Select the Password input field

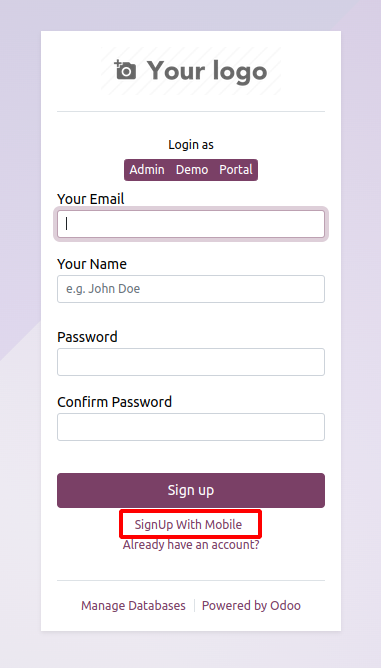click(191, 362)
